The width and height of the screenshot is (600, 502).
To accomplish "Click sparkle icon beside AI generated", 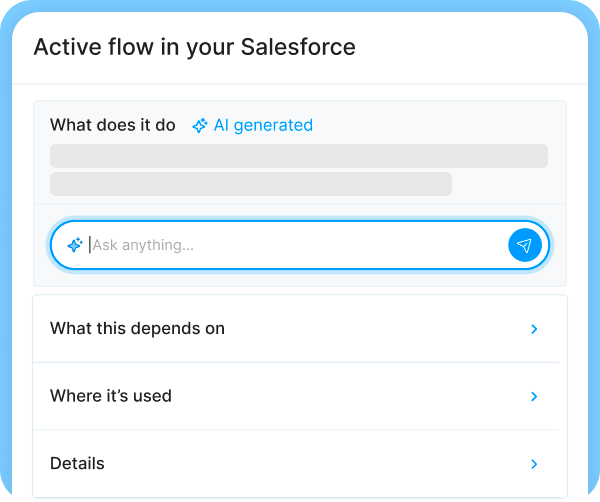I will click(200, 126).
